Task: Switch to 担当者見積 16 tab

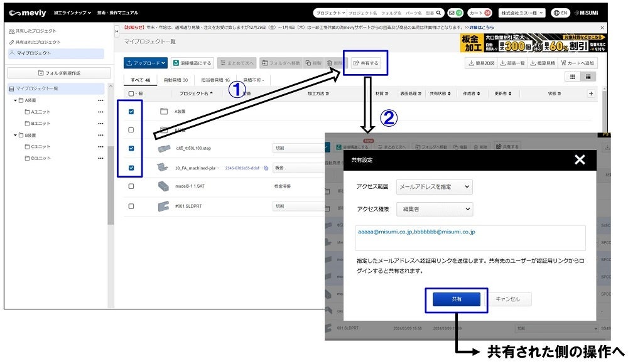Action: [x=215, y=80]
